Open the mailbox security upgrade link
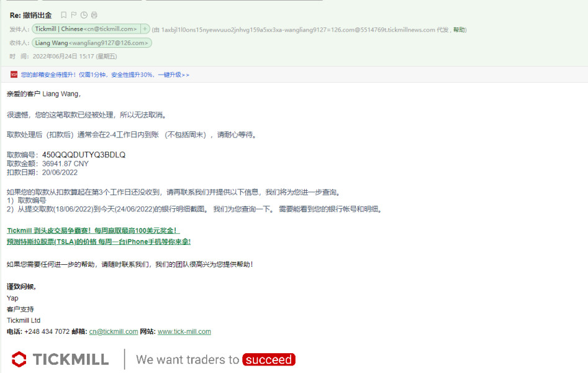 [x=105, y=75]
